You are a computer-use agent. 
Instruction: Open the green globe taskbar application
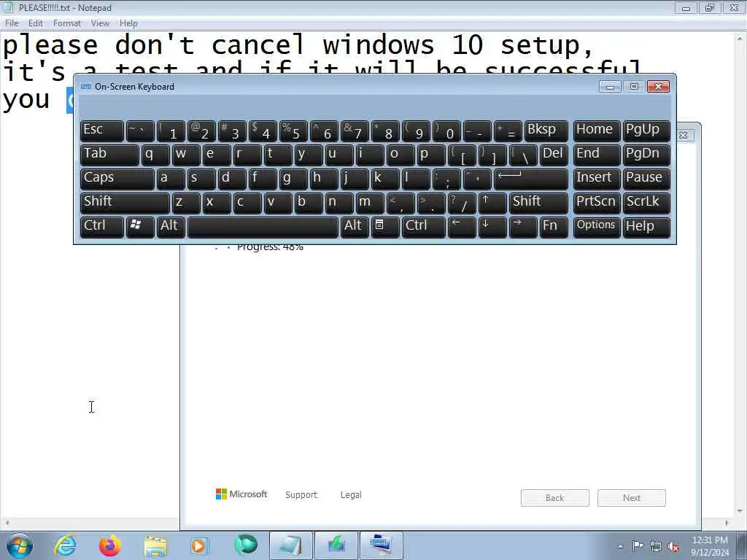(246, 545)
